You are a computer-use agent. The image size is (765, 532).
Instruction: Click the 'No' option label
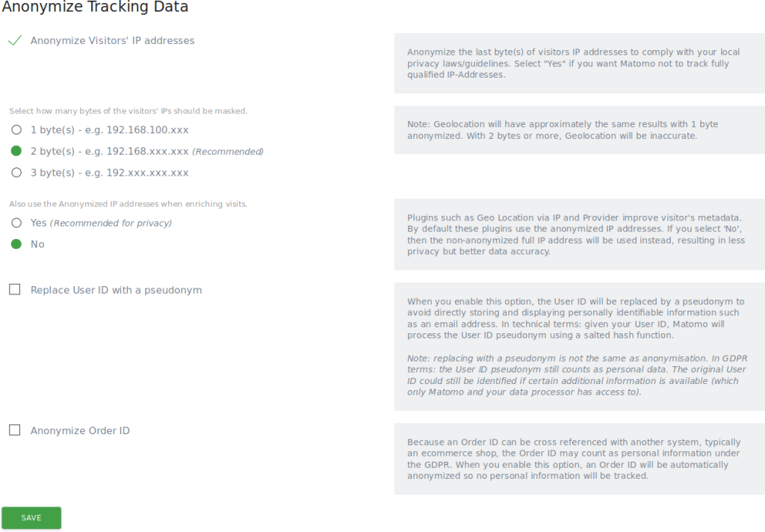37,243
